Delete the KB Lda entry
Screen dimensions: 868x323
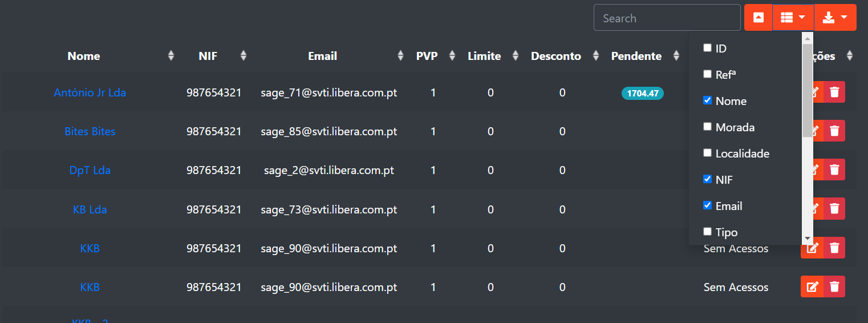point(834,209)
